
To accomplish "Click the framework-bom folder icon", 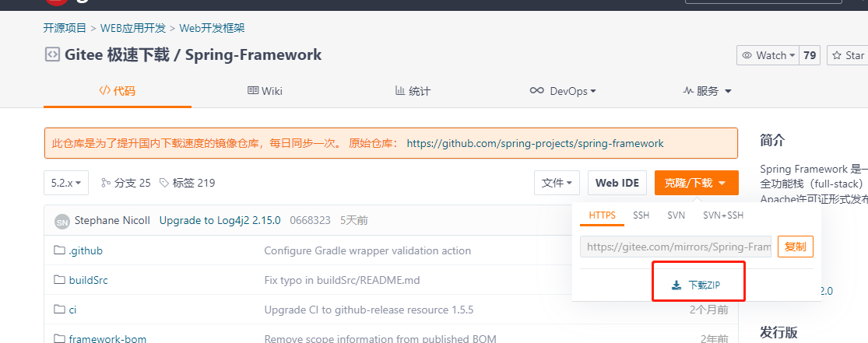I will [x=59, y=338].
